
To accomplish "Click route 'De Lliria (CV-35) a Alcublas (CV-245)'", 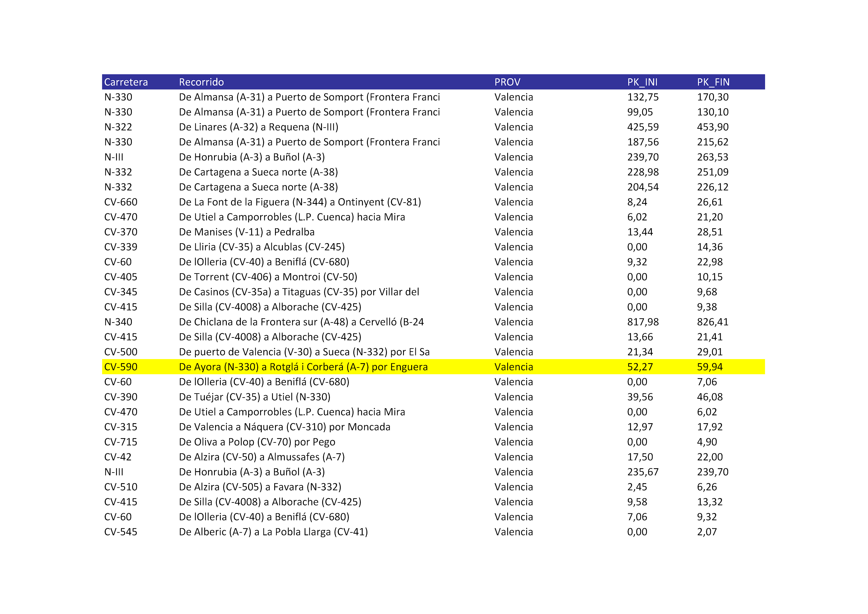I will [x=262, y=247].
